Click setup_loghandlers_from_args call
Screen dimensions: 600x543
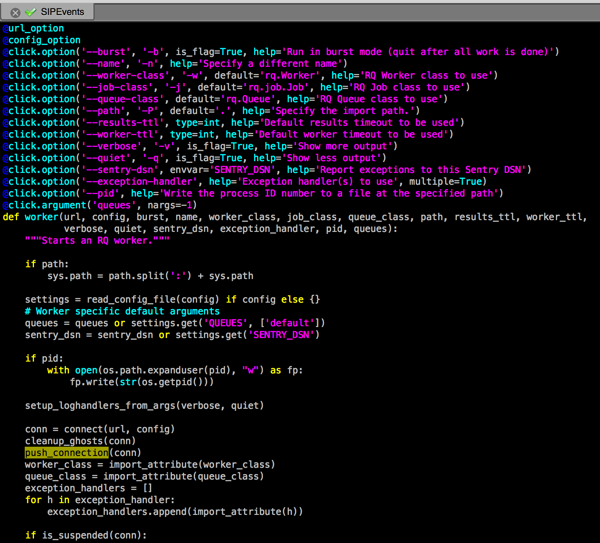[x=145, y=406]
